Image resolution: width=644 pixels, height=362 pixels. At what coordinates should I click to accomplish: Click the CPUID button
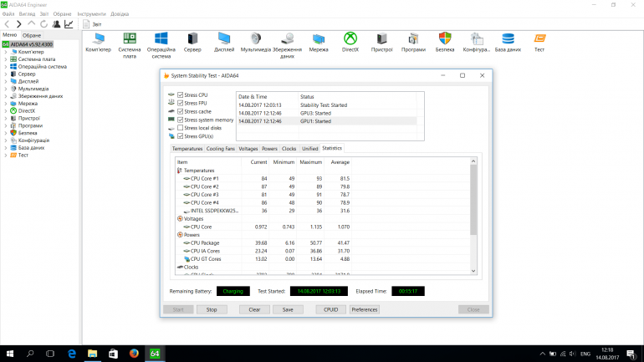[x=330, y=309]
